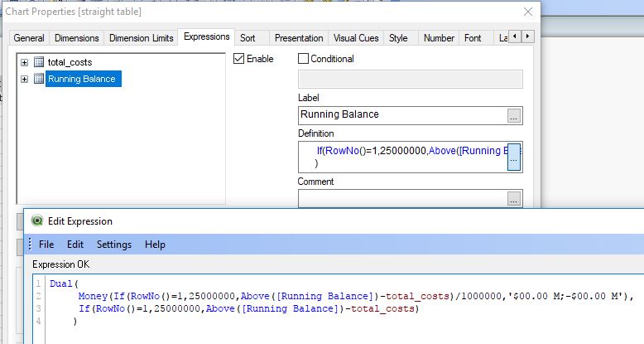Click the disabled Conditional expression field
The image size is (644, 344).
(x=411, y=79)
